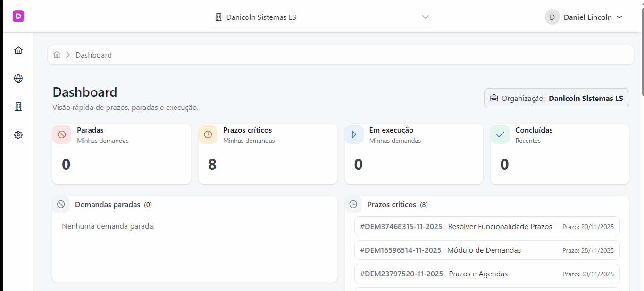
Task: Open organizations via the sidebar building icon
Action: click(18, 106)
